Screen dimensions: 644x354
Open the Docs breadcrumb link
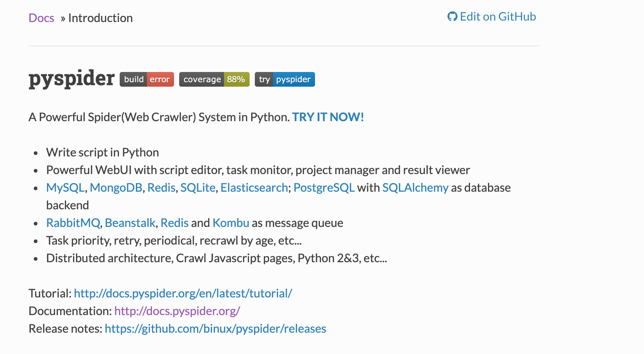coord(41,18)
